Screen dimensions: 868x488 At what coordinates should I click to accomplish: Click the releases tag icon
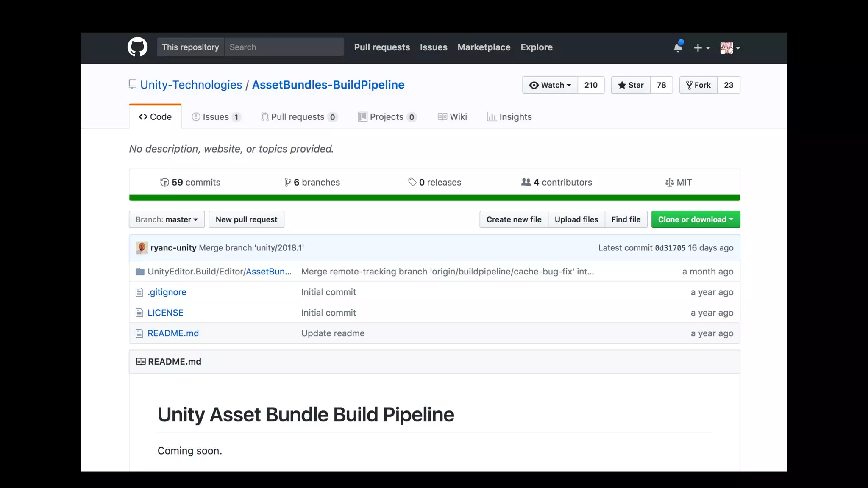pos(412,182)
